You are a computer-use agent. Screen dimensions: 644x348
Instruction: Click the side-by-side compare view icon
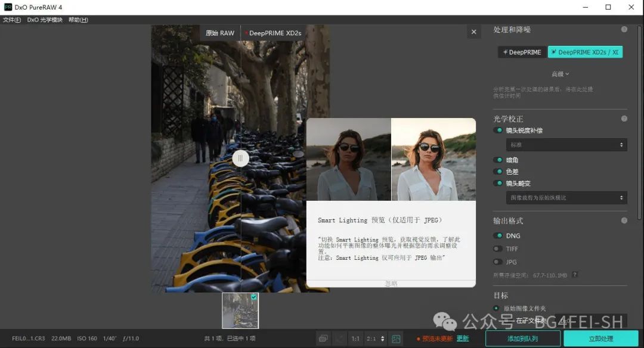pos(323,338)
